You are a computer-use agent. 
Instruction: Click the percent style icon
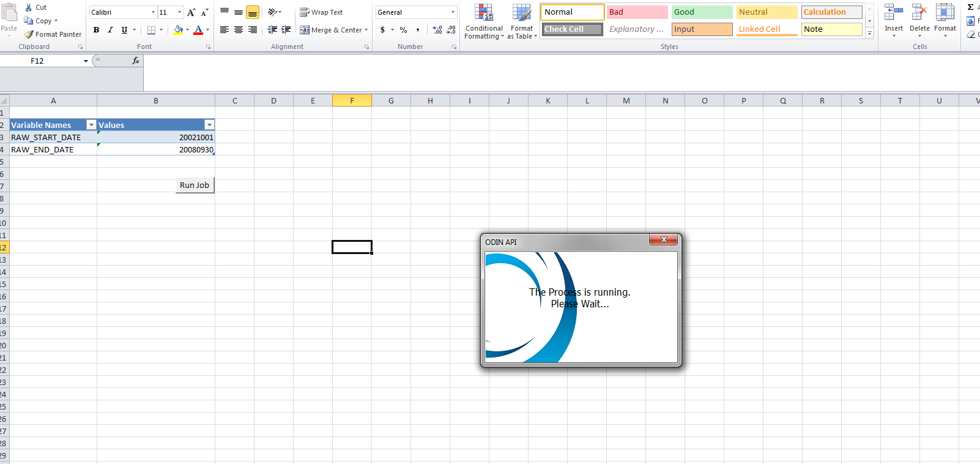pos(403,30)
